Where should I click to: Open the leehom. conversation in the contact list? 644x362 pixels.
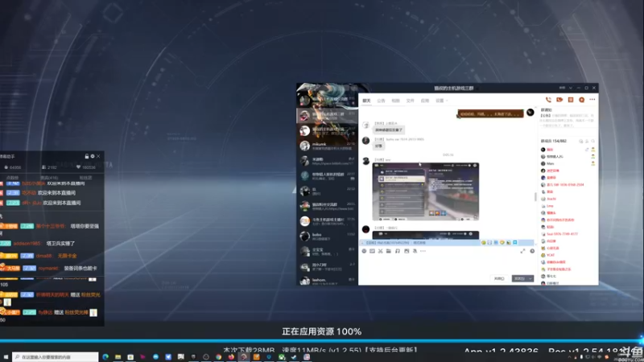coord(328,281)
